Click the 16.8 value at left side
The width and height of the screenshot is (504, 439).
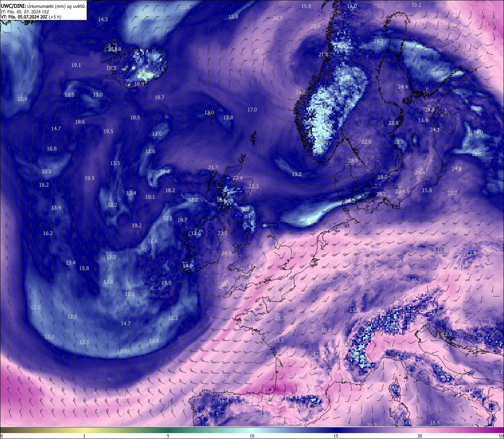(52, 148)
